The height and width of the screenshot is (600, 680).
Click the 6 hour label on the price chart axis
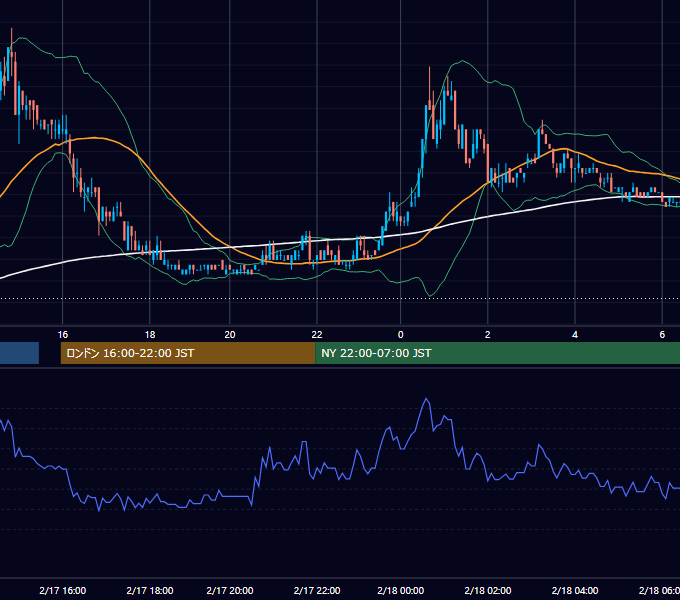[x=662, y=335]
